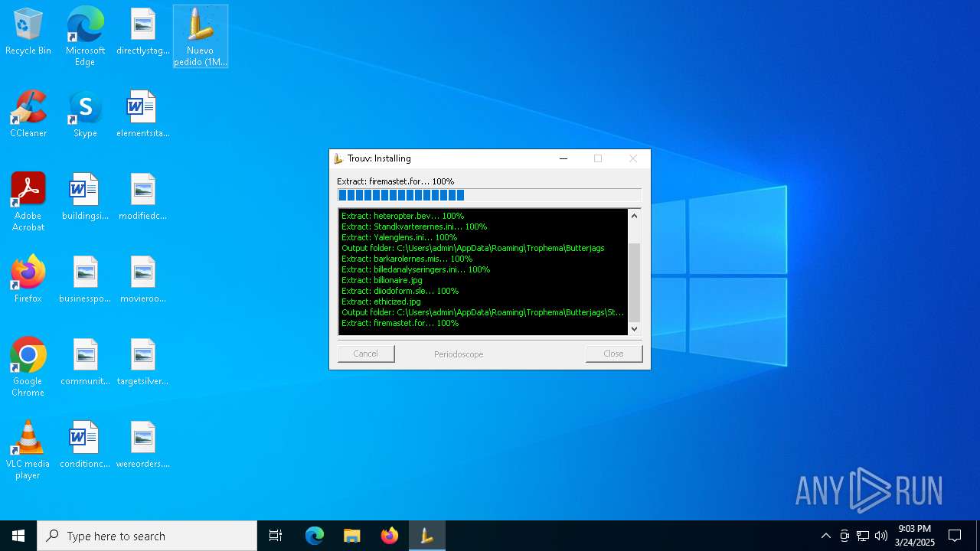Open Task View on the taskbar
Screen dimensions: 980x551
276,536
